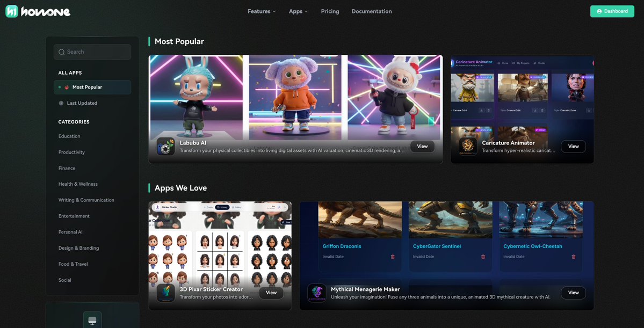Expand the Apps dropdown menu
Screen dimensions: 644x328
[x=298, y=11]
